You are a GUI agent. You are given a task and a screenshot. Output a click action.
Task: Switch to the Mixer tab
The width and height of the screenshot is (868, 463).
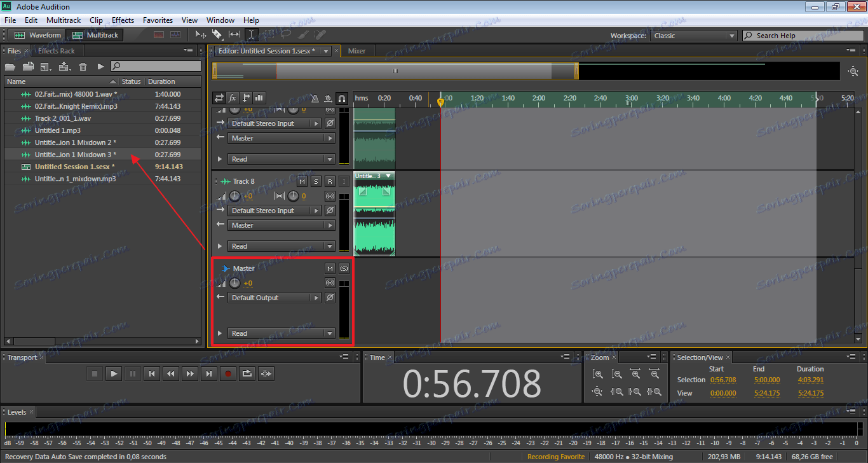tap(356, 51)
